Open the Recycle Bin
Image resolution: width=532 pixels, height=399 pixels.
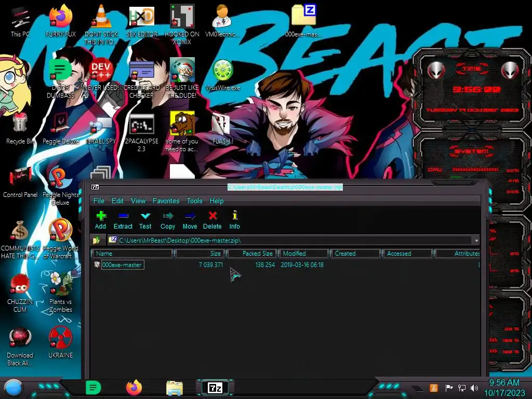20,128
